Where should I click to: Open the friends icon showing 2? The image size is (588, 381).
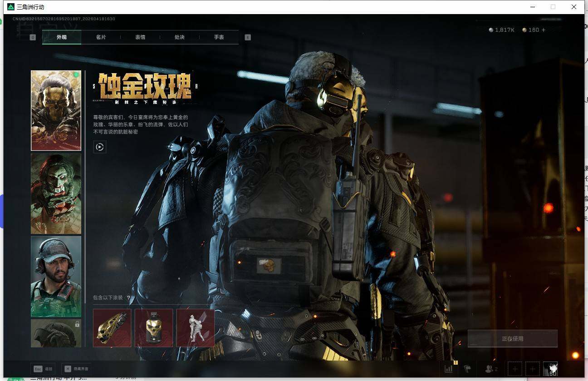(491, 369)
